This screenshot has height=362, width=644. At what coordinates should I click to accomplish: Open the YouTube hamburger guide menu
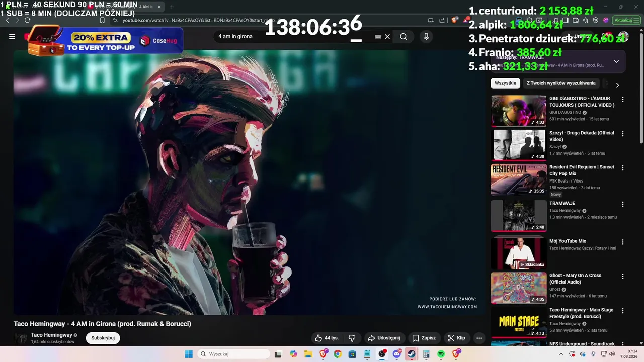coord(12,36)
